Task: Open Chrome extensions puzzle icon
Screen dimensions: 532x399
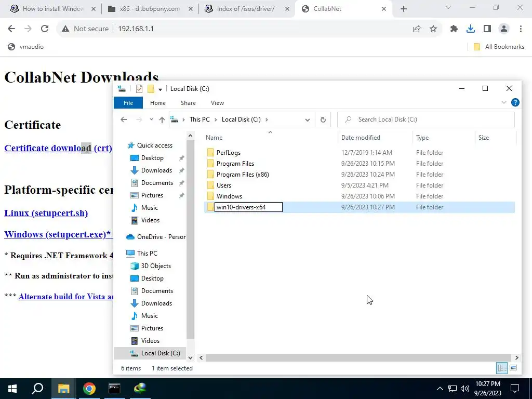Action: coord(454,29)
